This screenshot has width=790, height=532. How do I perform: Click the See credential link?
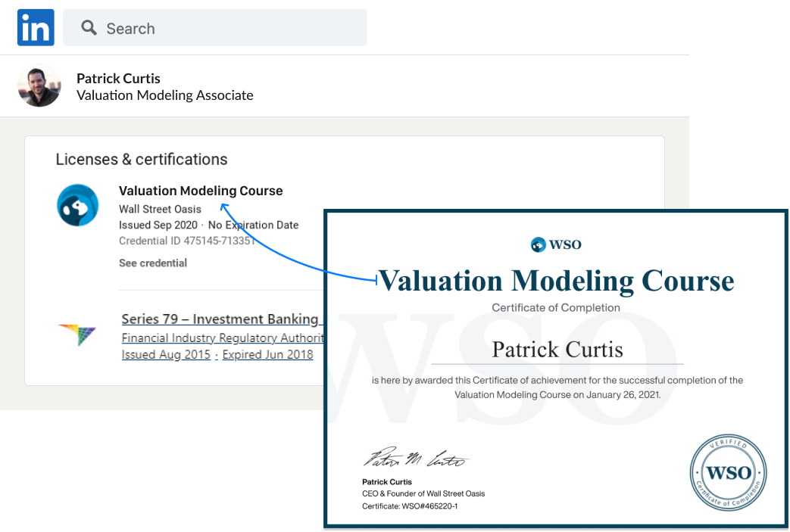(153, 263)
